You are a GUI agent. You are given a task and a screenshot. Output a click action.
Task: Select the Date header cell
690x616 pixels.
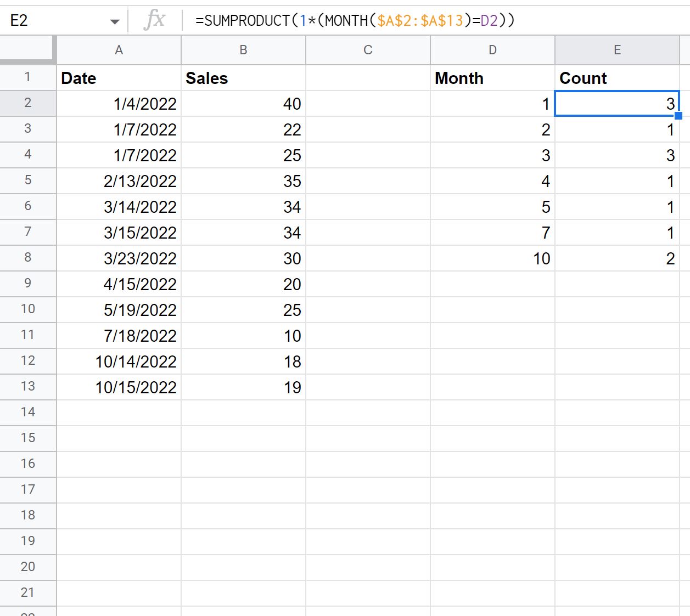119,78
